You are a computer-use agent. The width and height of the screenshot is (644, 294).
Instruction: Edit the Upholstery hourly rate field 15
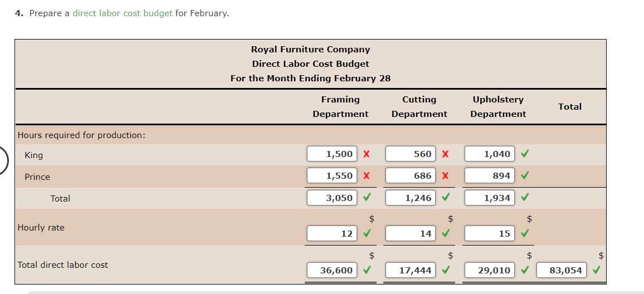click(x=489, y=233)
